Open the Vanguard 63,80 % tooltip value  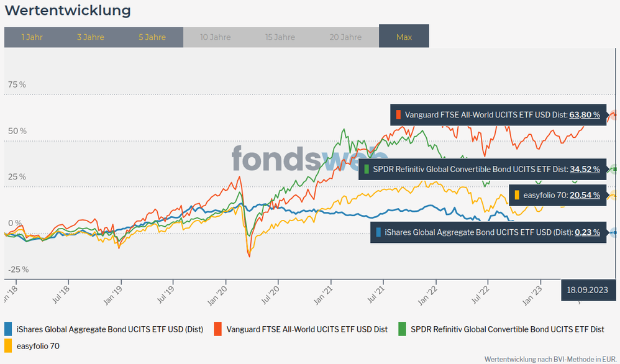click(585, 115)
